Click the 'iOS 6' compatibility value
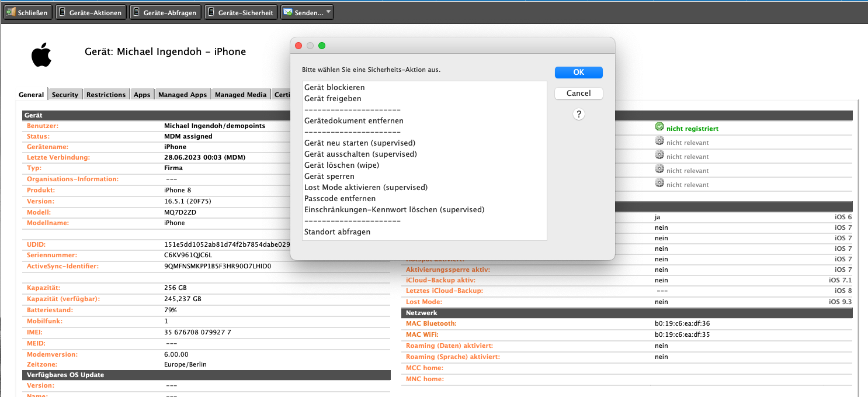Image resolution: width=868 pixels, height=397 pixels. point(843,217)
